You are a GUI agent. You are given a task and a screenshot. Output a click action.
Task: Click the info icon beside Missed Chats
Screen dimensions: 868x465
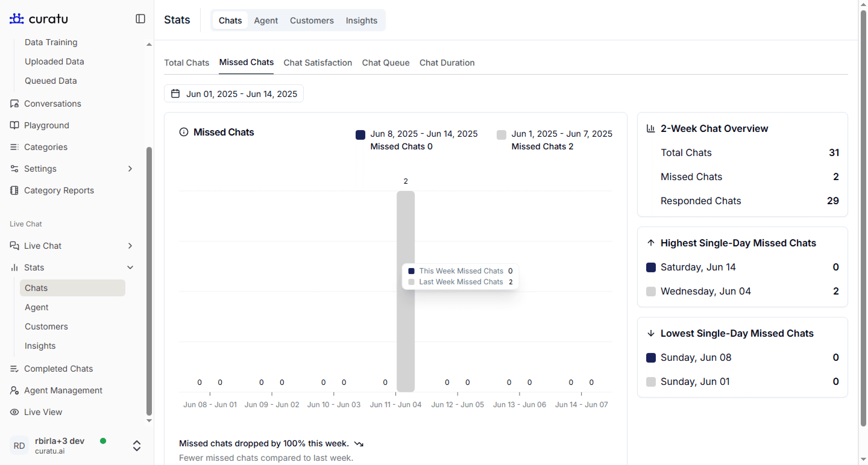pyautogui.click(x=184, y=132)
